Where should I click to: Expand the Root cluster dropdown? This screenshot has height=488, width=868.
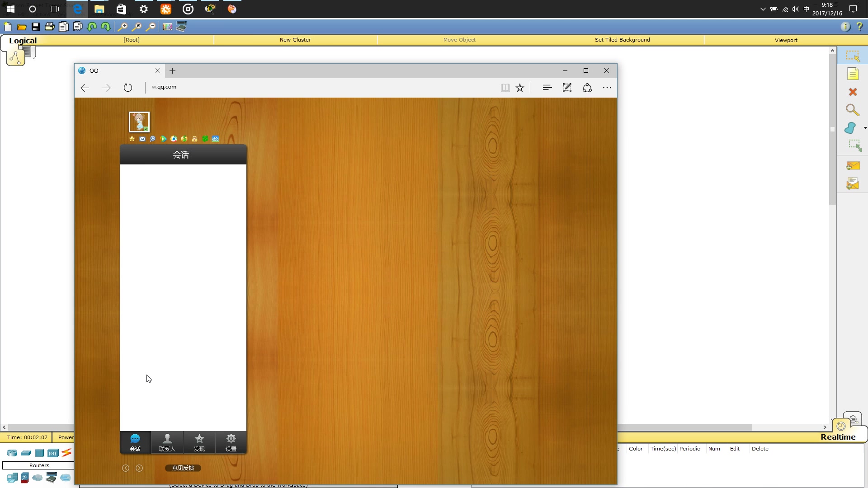click(131, 40)
